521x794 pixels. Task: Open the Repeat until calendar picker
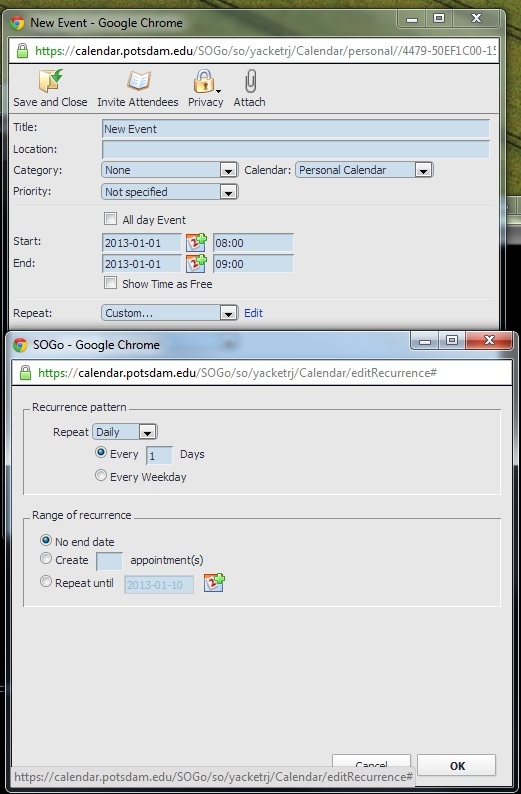[x=214, y=583]
